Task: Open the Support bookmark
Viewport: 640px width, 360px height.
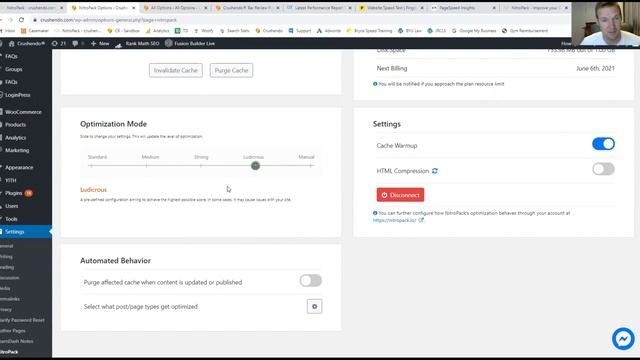Action: click(x=300, y=31)
